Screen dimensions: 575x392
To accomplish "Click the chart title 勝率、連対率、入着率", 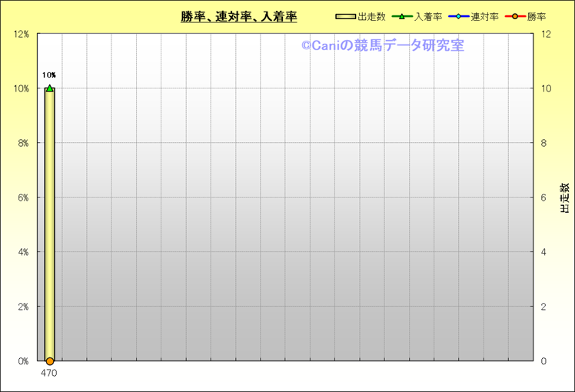I will 239,16.
